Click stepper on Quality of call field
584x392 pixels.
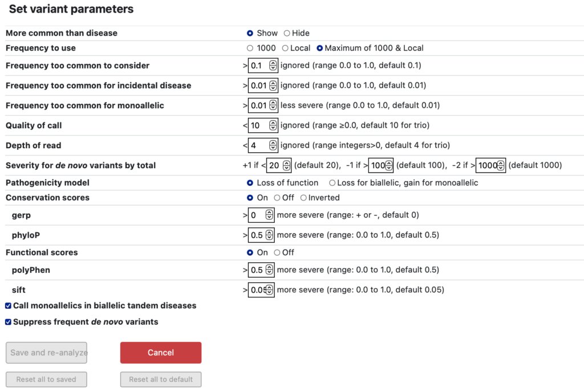pyautogui.click(x=273, y=125)
